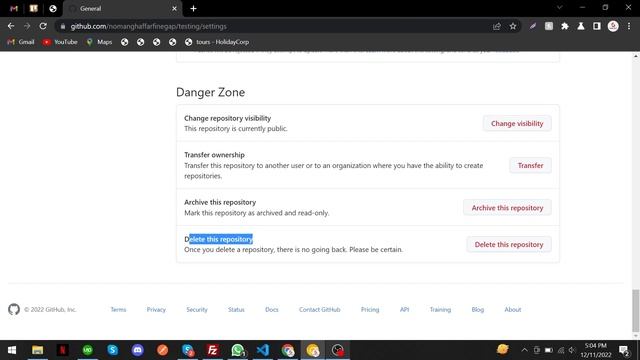
Task: Click 'This repository is currently public.' text
Action: click(x=236, y=129)
